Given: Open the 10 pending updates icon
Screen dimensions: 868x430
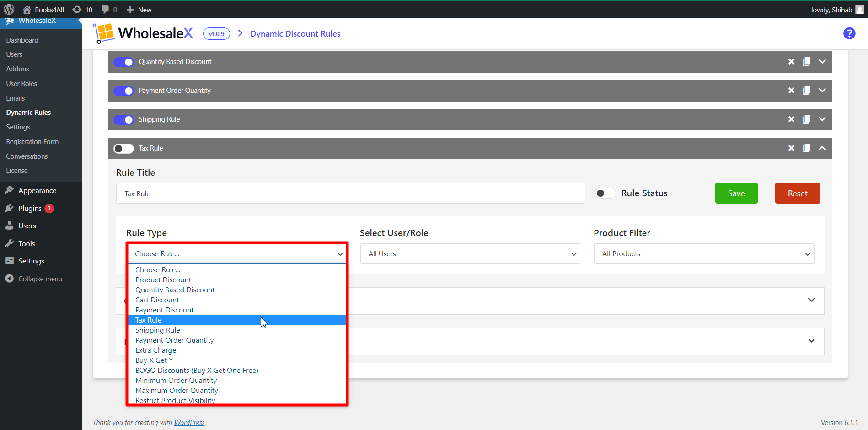Looking at the screenshot, I should click(83, 10).
